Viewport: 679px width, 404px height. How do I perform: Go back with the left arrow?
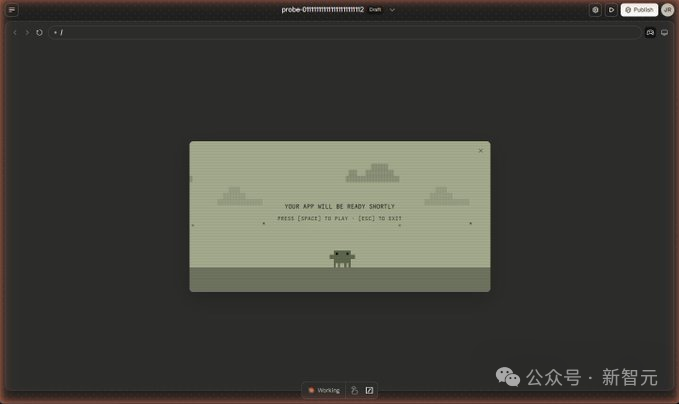15,32
